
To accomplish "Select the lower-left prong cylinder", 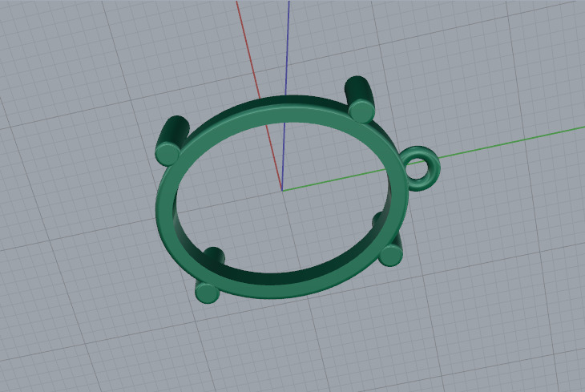I will [x=207, y=293].
